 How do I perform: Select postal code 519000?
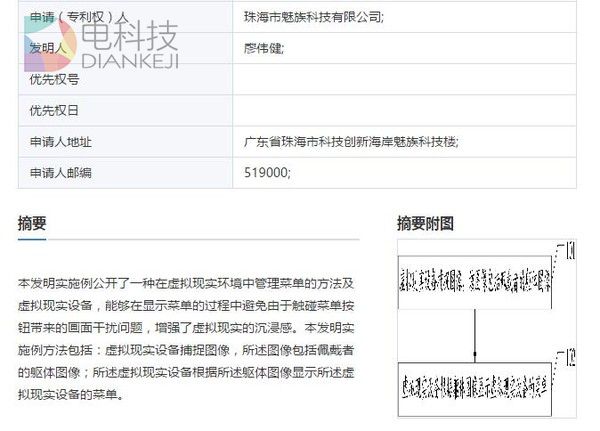(267, 173)
